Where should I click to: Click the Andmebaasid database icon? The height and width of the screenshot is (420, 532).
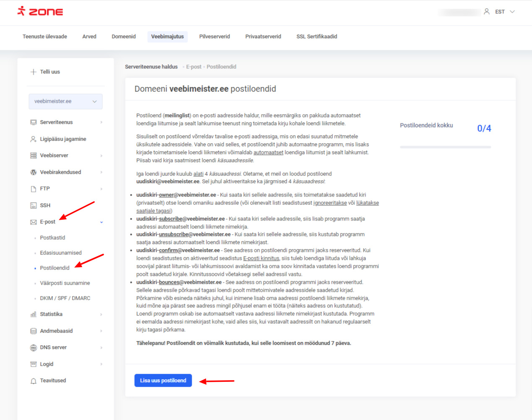coord(34,331)
